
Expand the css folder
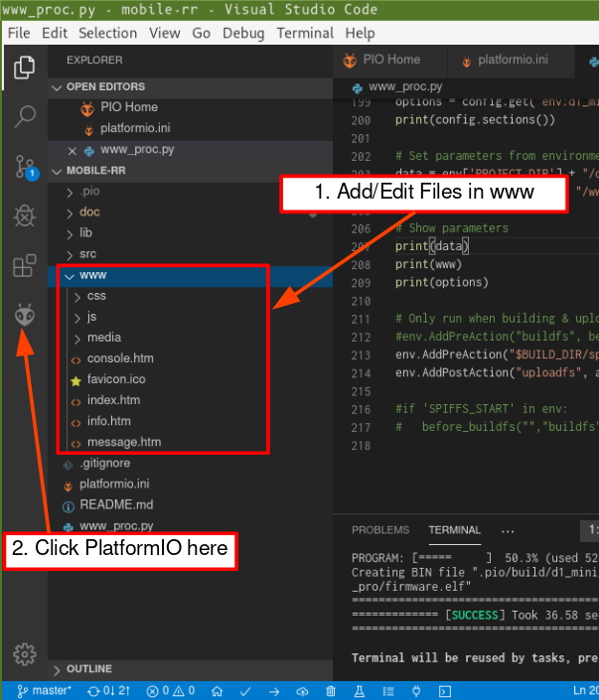(x=190, y=296)
